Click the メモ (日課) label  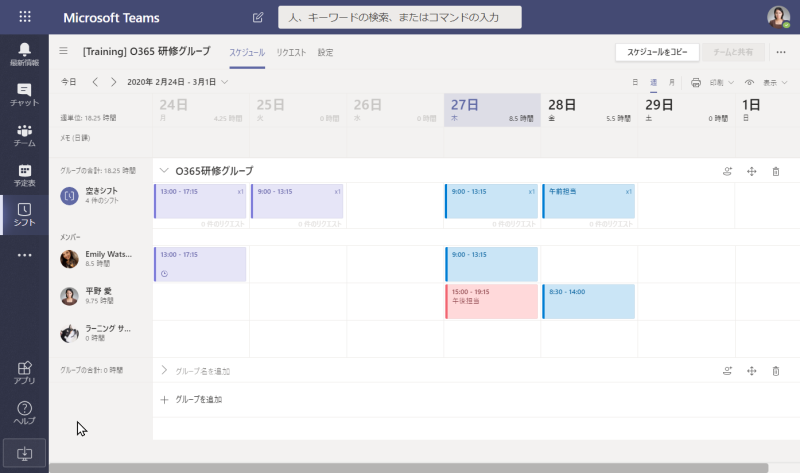(x=75, y=138)
